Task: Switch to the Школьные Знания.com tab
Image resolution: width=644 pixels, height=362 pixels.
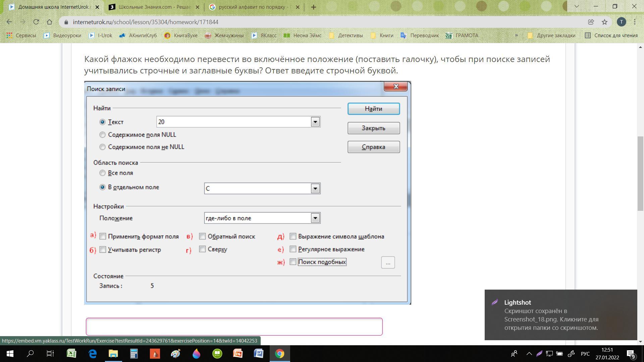Action: (x=154, y=7)
